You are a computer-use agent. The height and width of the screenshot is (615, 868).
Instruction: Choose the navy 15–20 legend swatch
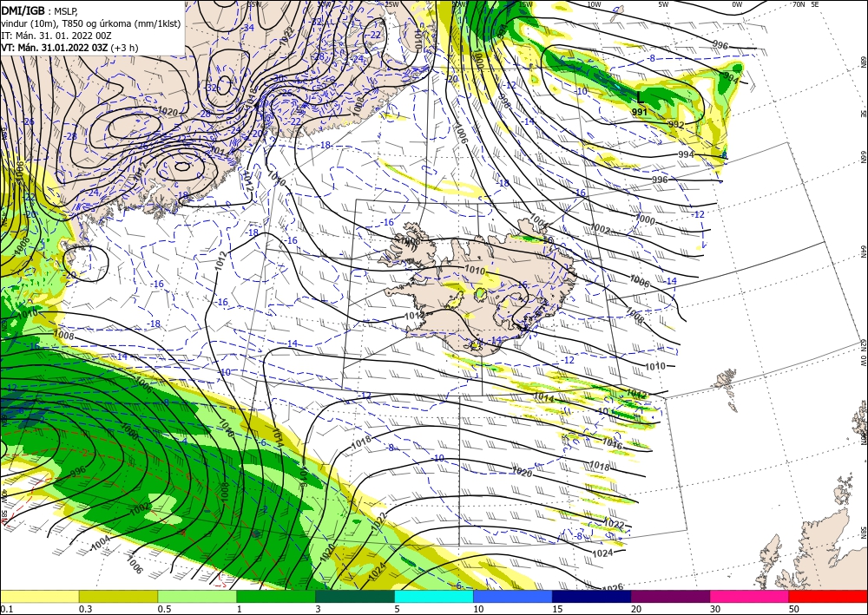tap(592, 597)
